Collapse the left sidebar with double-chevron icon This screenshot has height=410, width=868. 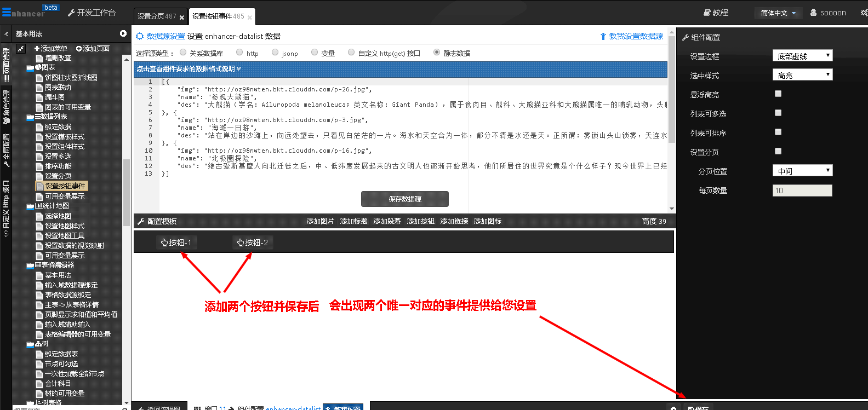tap(6, 34)
